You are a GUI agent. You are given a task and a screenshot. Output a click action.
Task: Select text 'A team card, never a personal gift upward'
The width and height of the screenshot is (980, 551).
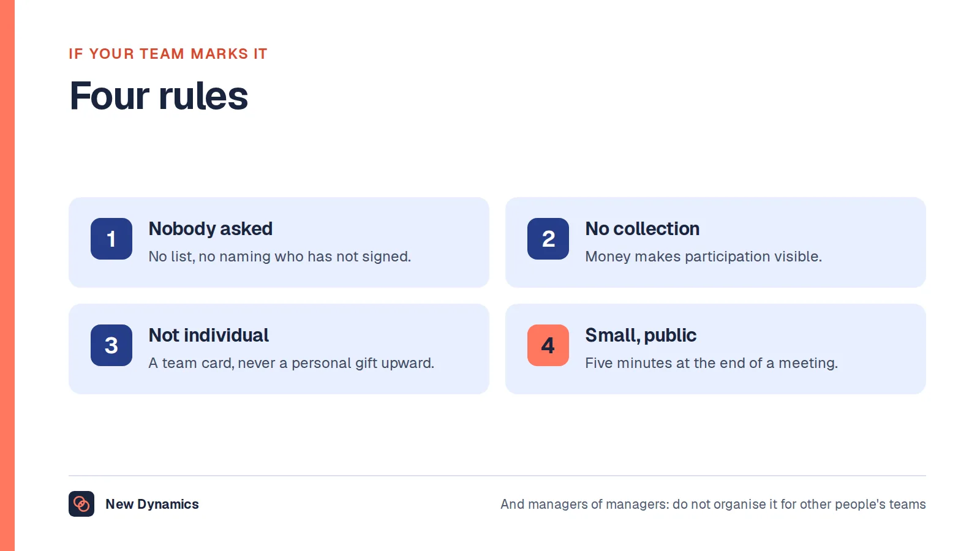pos(292,363)
